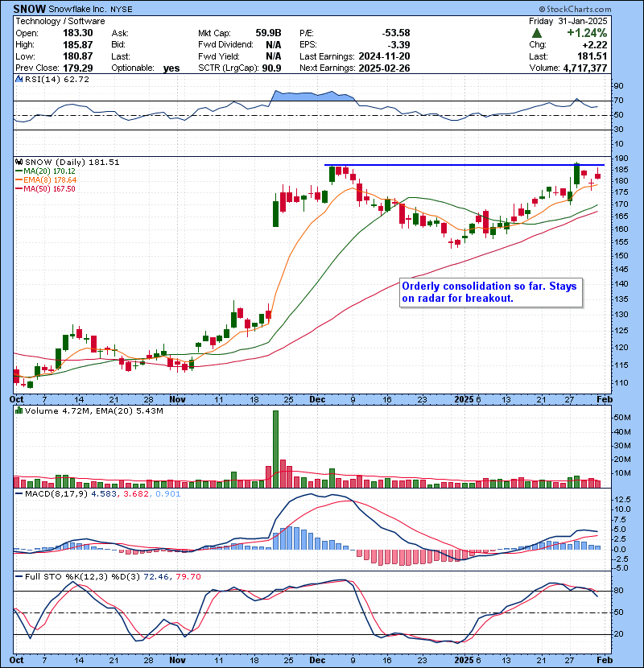Click the 12.5 mark on the MACD axis
The image size is (644, 668).
623,499
